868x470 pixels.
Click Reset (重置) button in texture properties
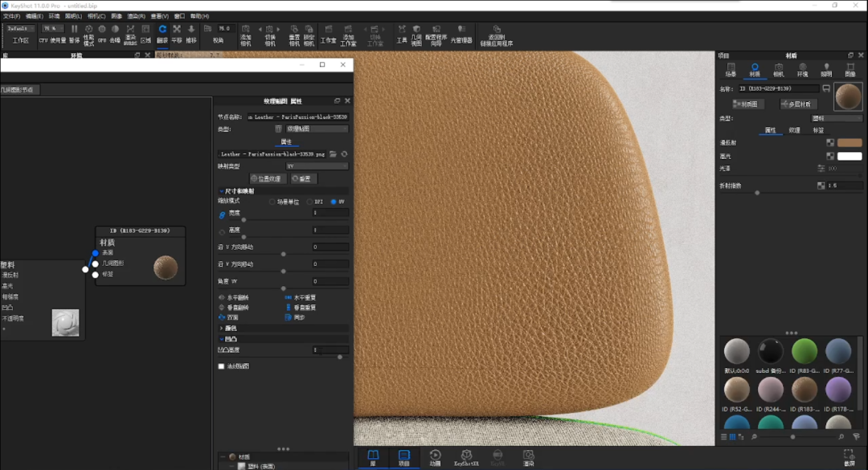pos(303,179)
